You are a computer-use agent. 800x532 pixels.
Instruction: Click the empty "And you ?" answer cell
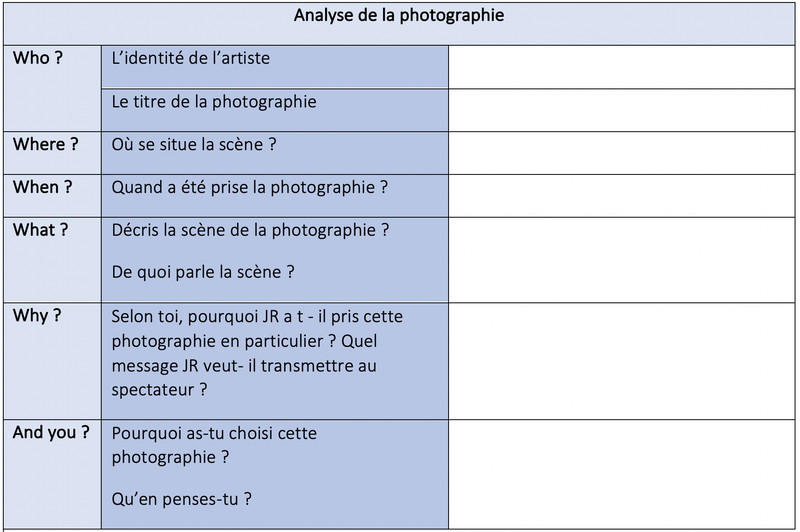click(621, 472)
